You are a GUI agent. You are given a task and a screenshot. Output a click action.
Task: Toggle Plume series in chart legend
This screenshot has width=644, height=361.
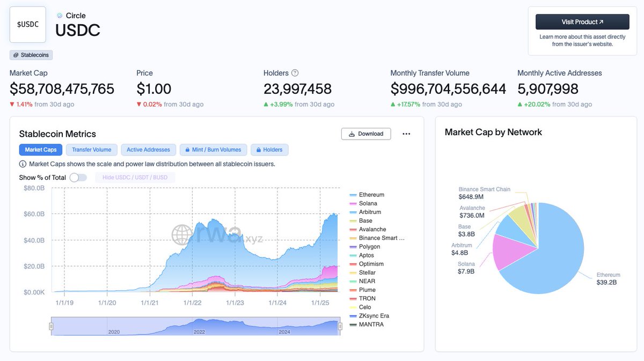click(x=363, y=290)
